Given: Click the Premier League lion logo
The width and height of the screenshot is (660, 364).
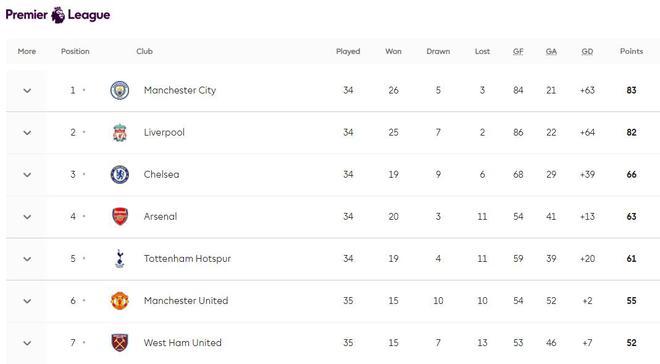Looking at the screenshot, I should [58, 15].
